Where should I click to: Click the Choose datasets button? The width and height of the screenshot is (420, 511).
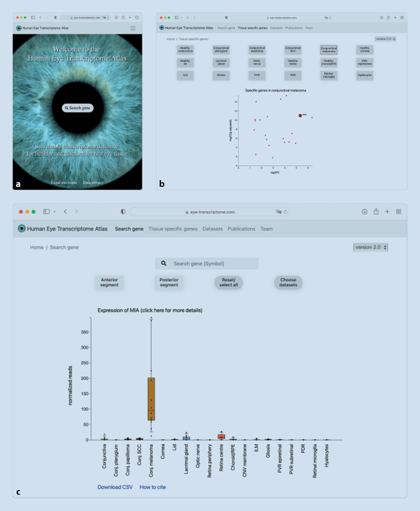(x=288, y=282)
